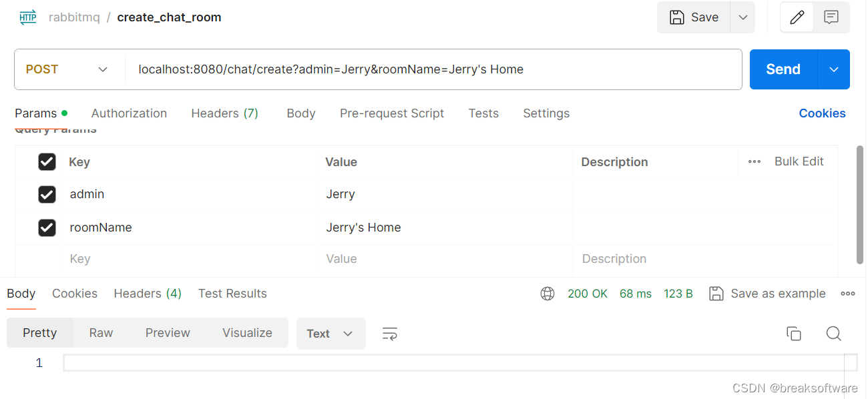Open the Pre-request Script tab
868x399 pixels.
pos(392,113)
